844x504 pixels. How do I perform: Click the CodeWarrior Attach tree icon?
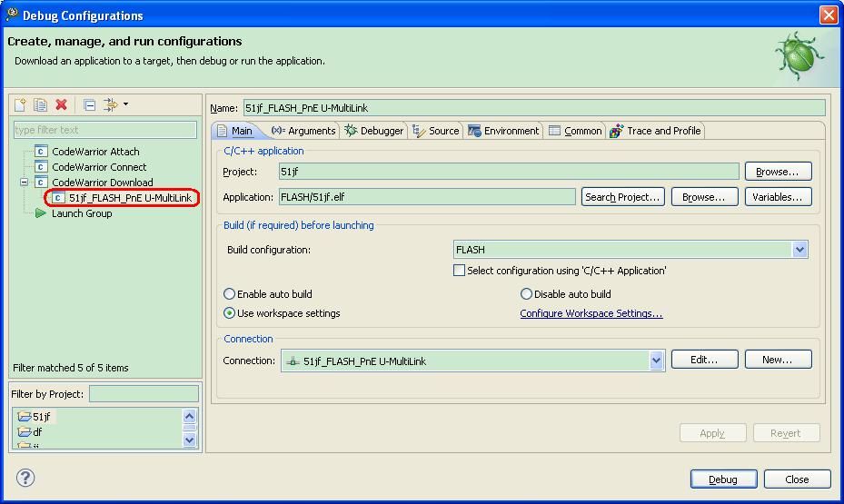tap(40, 152)
